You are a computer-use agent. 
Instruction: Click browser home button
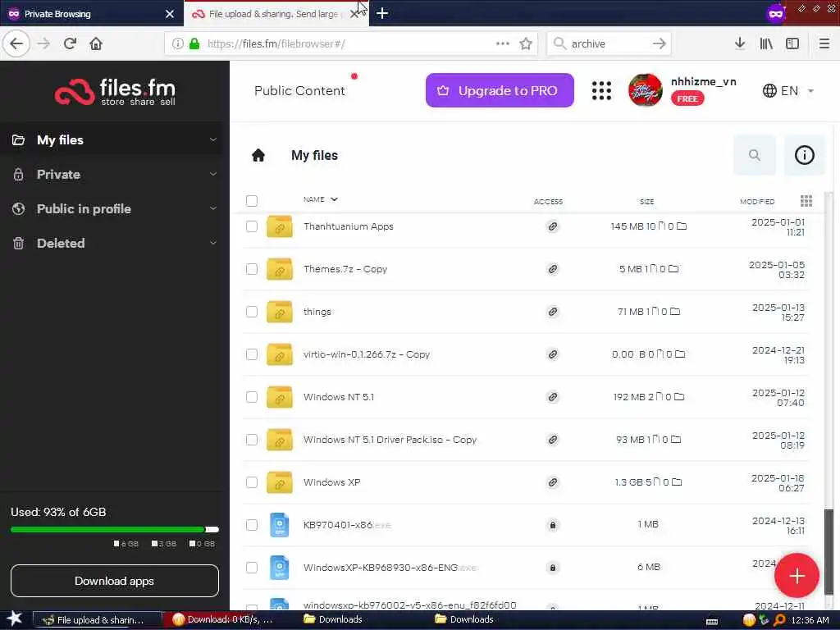(x=96, y=43)
